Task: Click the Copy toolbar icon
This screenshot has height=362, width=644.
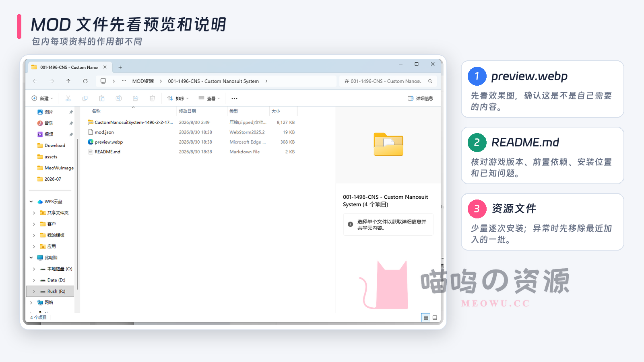Action: (85, 98)
